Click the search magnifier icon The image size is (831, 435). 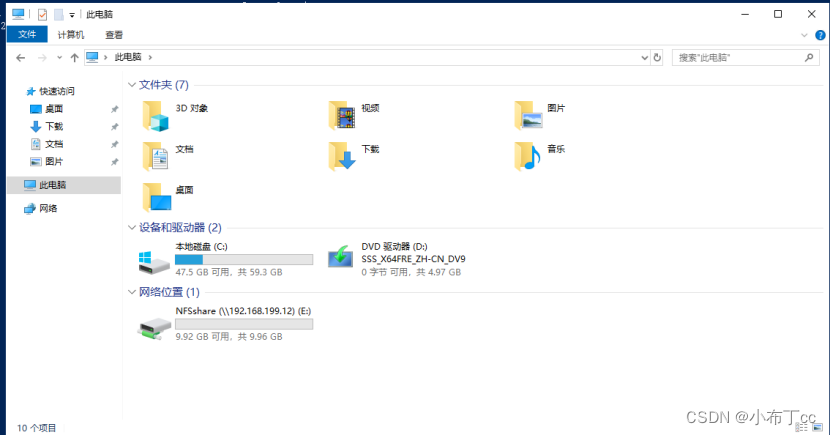pos(809,57)
